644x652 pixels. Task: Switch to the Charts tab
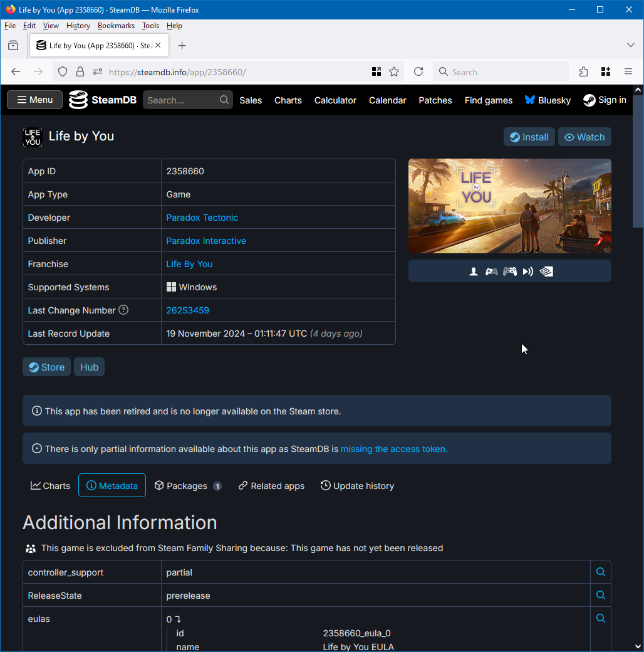[x=50, y=486]
